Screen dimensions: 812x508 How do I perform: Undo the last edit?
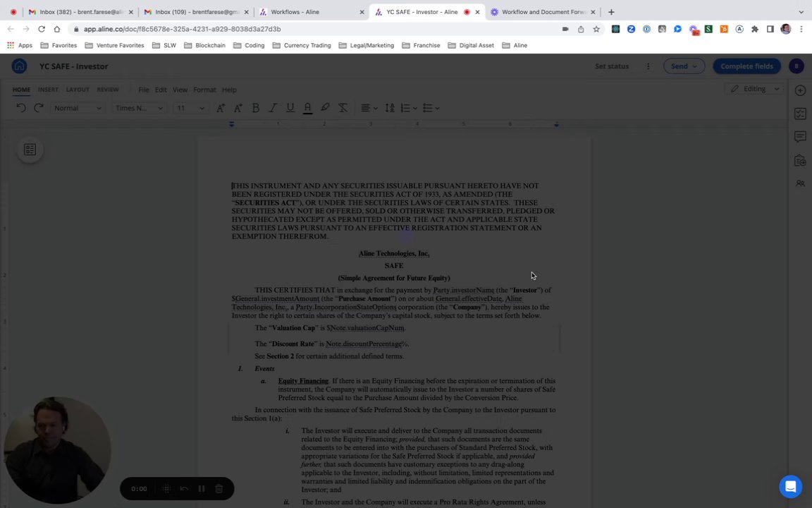(20, 108)
